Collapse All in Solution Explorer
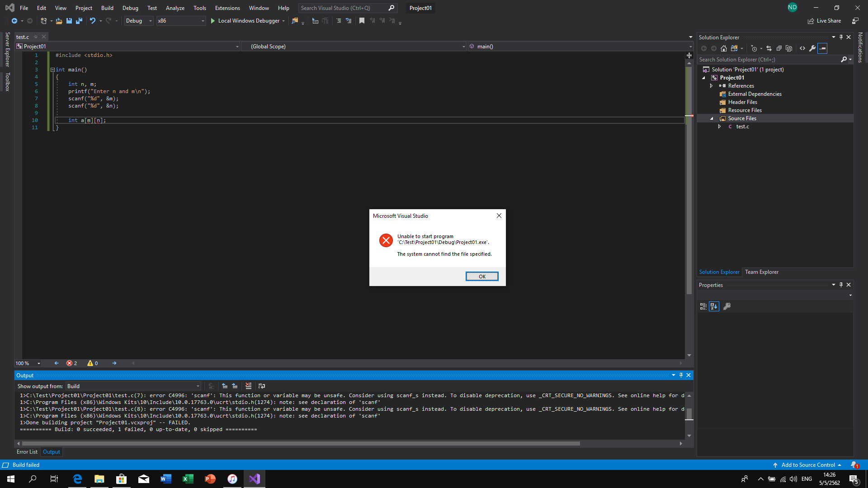 779,48
